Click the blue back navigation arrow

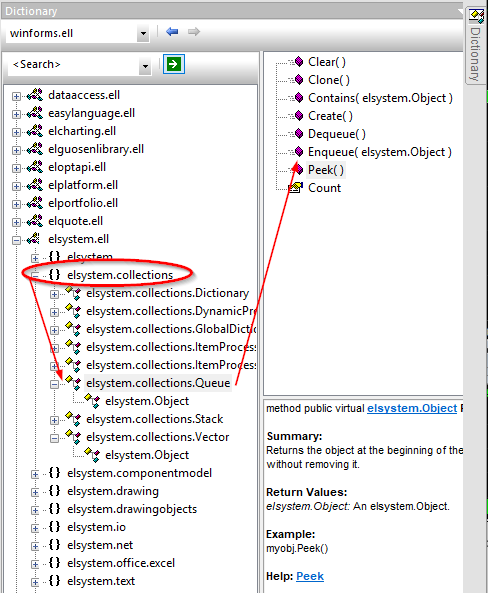click(172, 32)
